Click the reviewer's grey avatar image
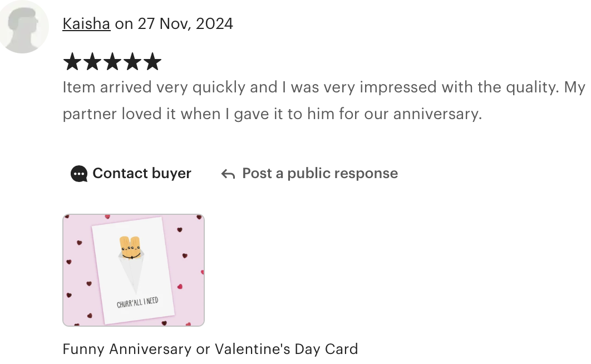591x364 pixels. 24,27
